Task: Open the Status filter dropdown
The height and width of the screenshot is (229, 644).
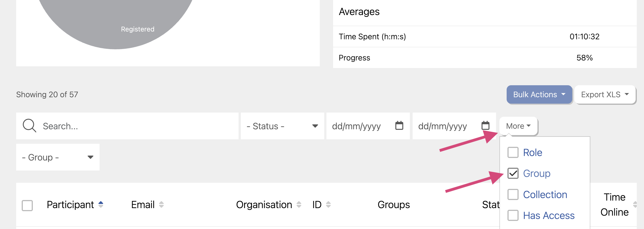Action: coord(282,126)
